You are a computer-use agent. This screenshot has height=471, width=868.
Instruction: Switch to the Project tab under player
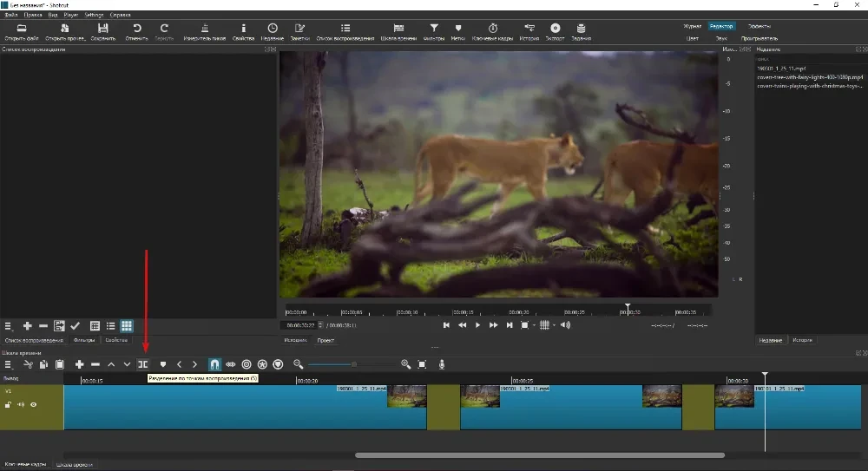coord(325,340)
